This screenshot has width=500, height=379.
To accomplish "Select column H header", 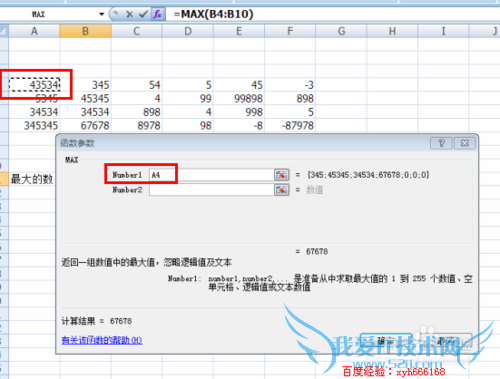I will point(392,31).
